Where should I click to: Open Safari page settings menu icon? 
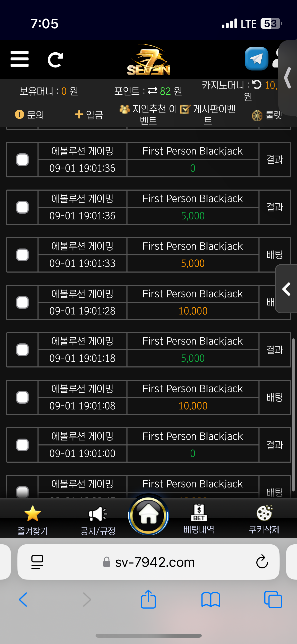[37, 562]
